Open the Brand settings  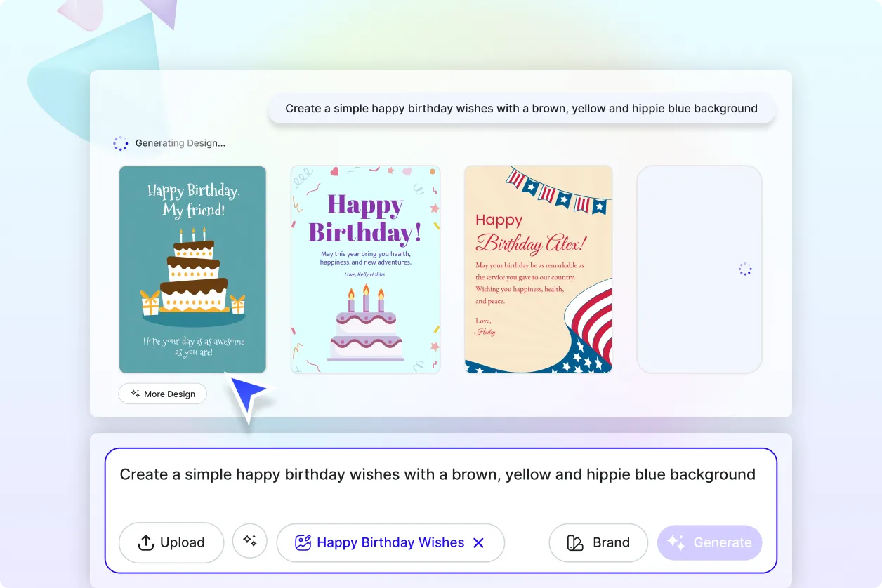tap(598, 542)
